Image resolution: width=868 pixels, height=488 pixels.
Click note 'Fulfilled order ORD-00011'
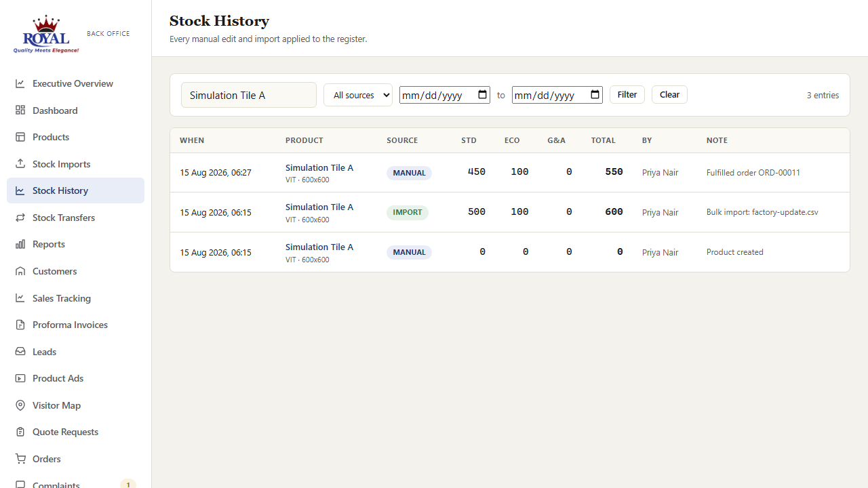point(753,173)
